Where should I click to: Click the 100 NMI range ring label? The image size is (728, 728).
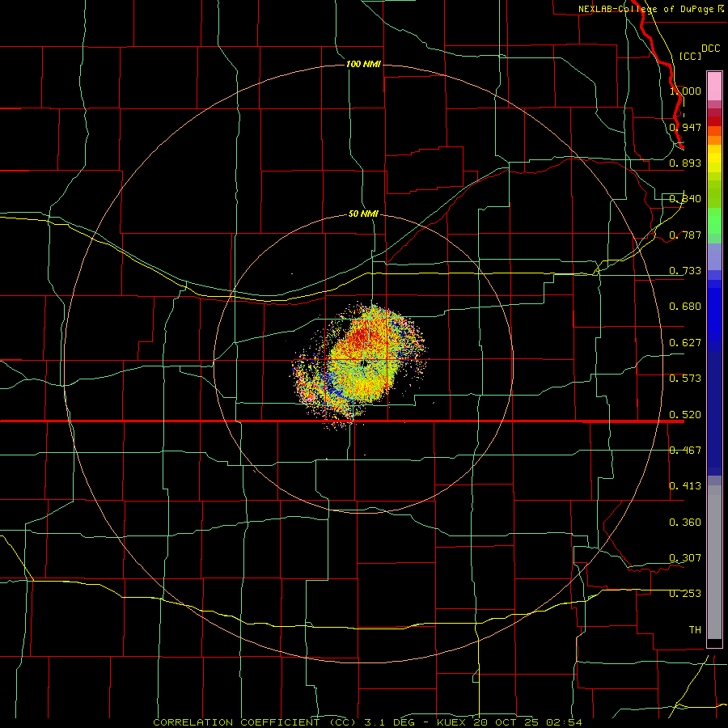[x=363, y=64]
